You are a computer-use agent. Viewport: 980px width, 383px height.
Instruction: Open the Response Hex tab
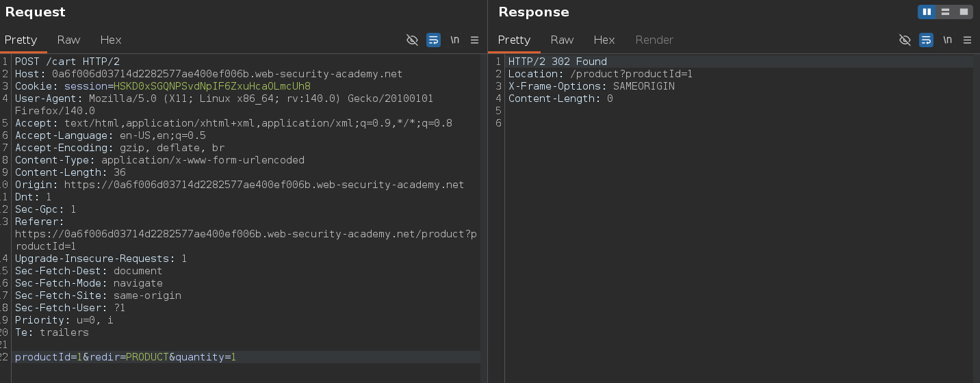604,40
